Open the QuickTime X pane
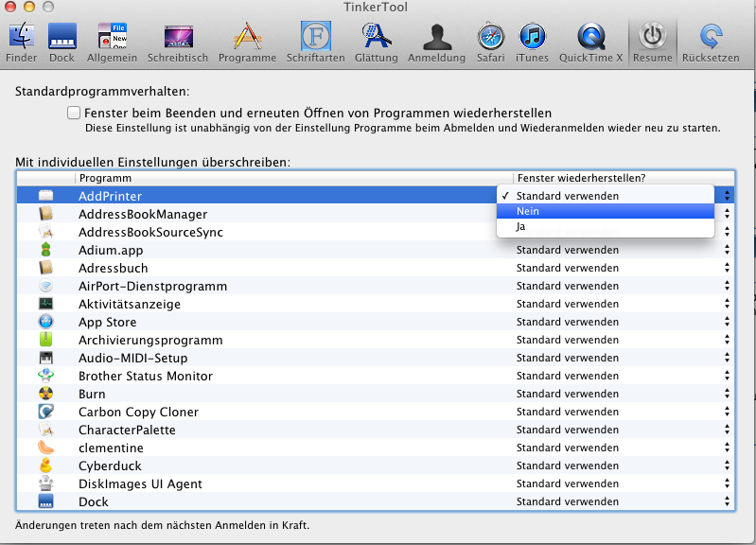 tap(591, 43)
